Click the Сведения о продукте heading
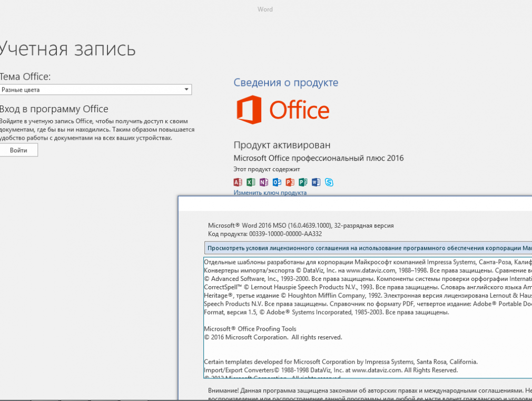 click(286, 83)
